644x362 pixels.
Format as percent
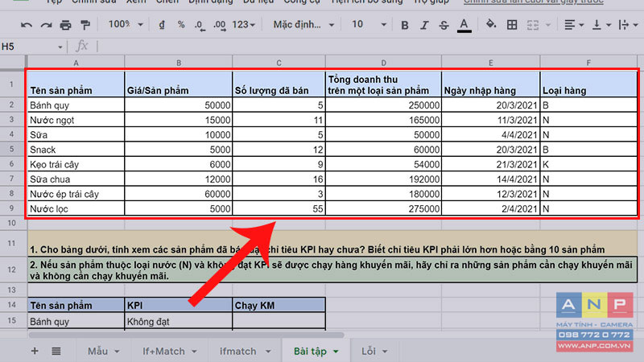(x=180, y=25)
